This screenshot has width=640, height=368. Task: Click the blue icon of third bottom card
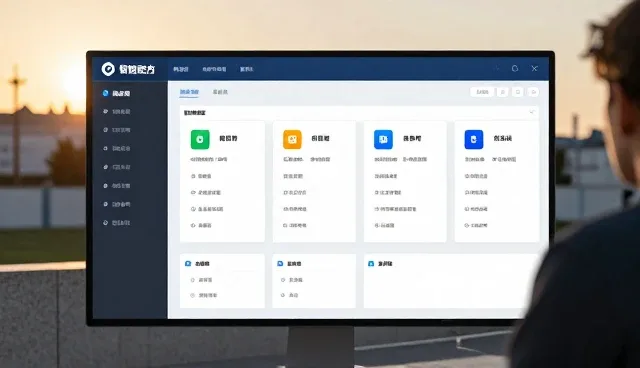(x=371, y=264)
